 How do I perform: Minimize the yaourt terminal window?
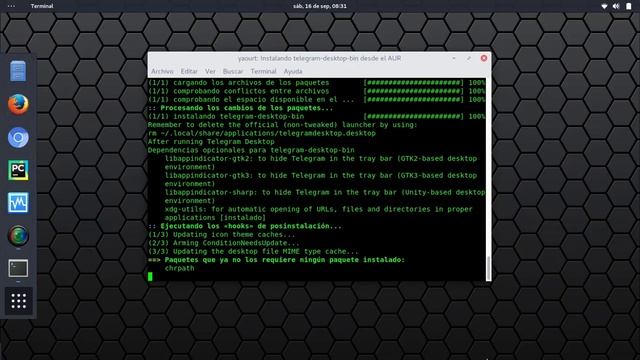point(454,58)
